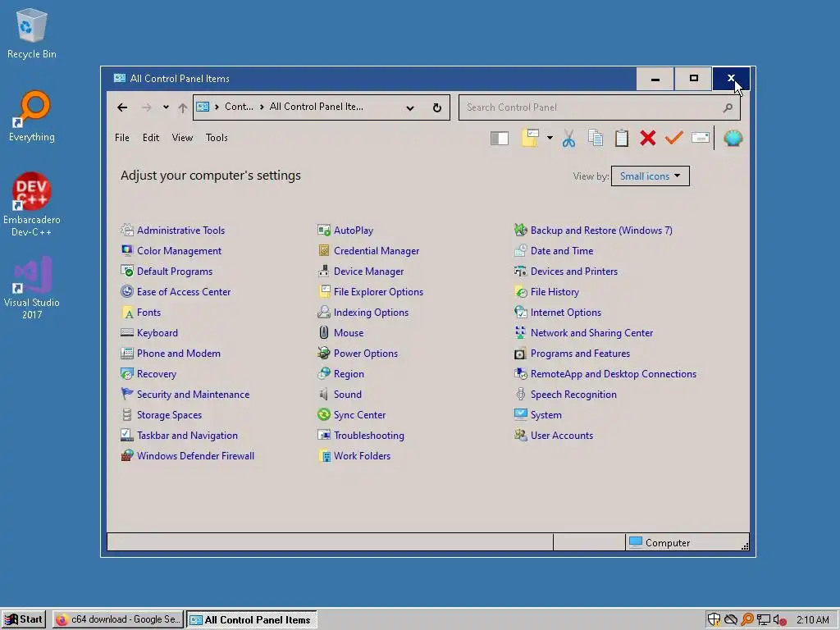This screenshot has width=840, height=630.
Task: Open the File menu
Action: [122, 138]
